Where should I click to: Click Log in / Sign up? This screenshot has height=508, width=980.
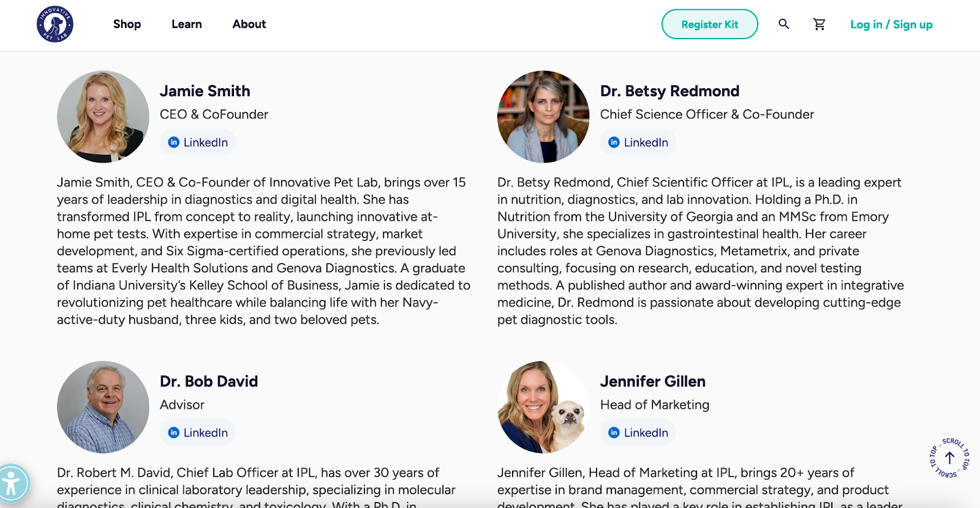[x=891, y=24]
